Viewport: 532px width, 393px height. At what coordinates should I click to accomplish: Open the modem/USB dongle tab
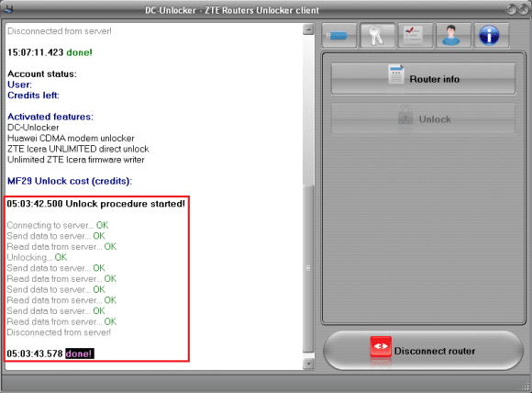339,35
